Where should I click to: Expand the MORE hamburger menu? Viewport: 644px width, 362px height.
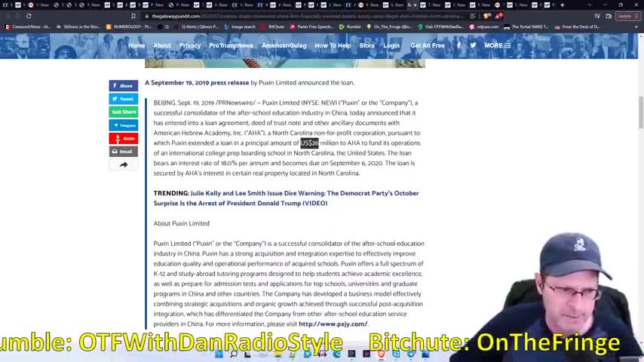[x=497, y=45]
